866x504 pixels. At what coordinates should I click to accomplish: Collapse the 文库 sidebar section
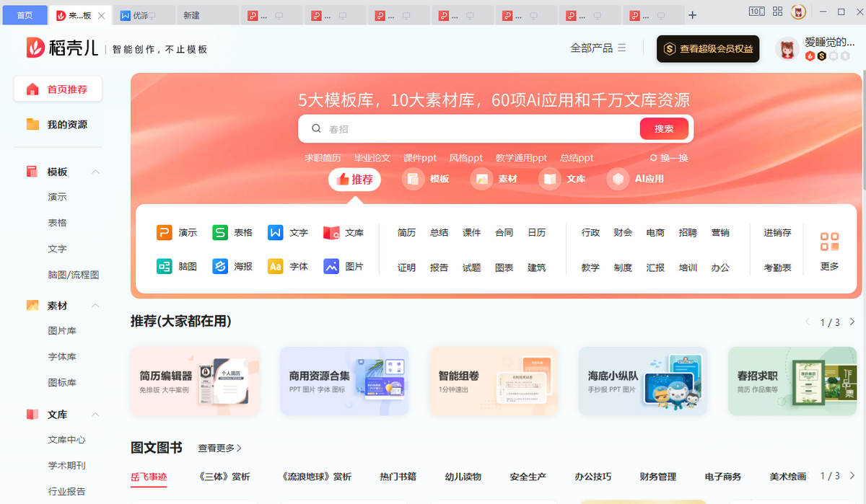(x=95, y=415)
